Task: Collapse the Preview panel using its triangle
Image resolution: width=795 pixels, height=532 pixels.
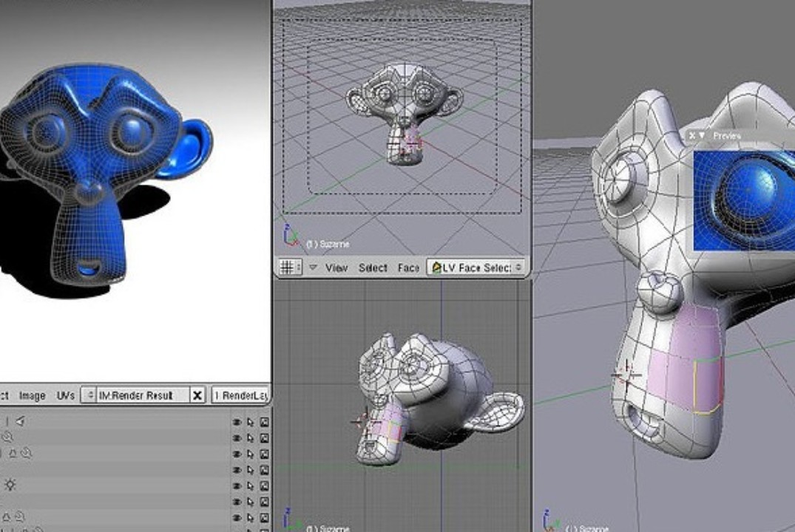Action: 702,136
